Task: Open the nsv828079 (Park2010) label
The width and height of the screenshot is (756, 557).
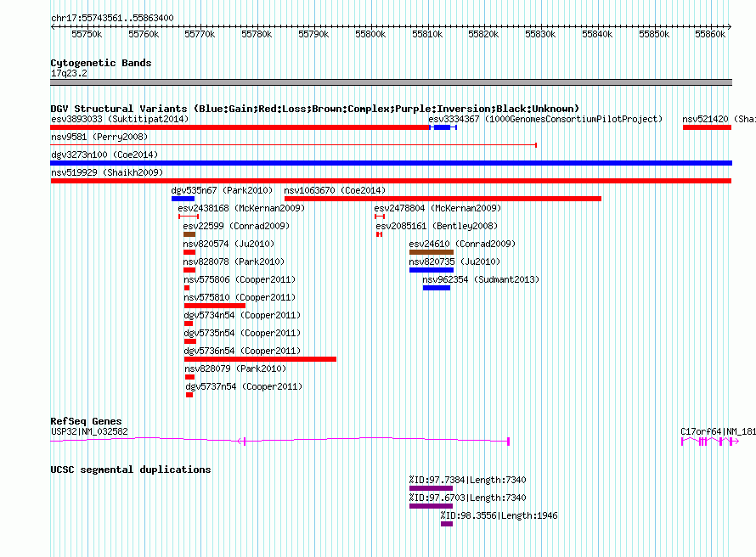Action: [x=235, y=369]
